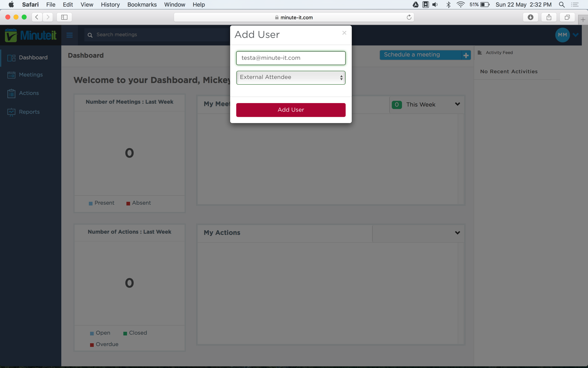Toggle the hamburger sidebar menu icon
588x368 pixels.
(70, 35)
